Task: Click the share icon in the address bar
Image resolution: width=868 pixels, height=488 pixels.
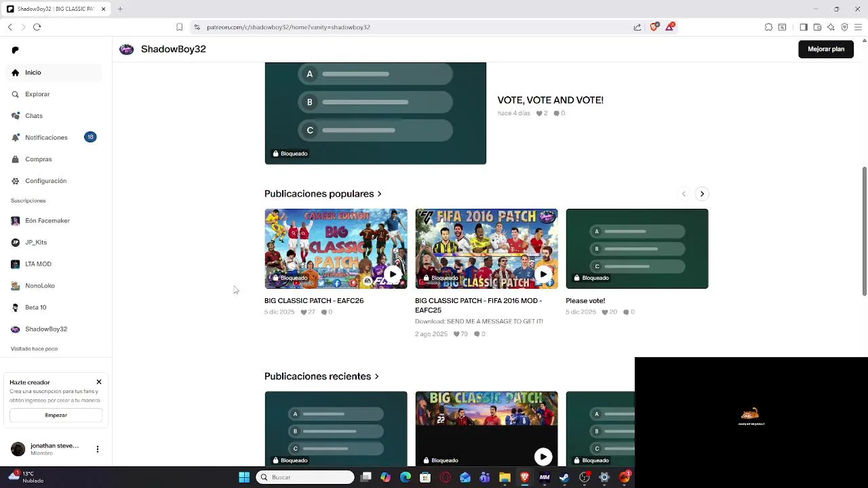Action: coord(637,27)
